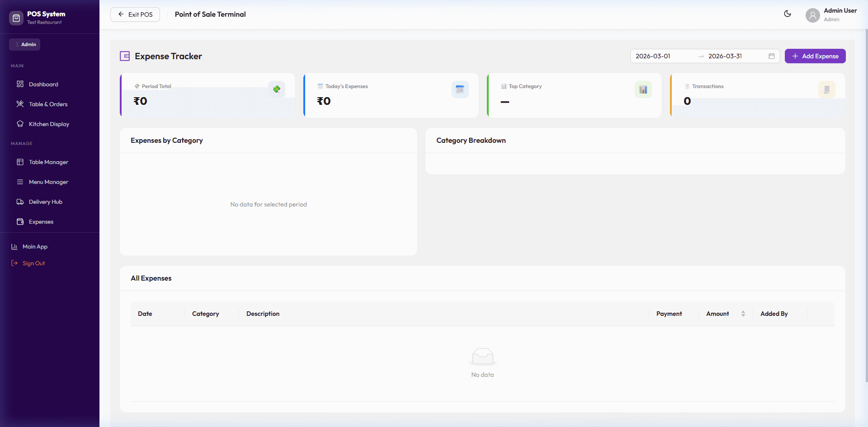Open Delivery Hub from sidebar
The image size is (868, 427).
tap(45, 202)
